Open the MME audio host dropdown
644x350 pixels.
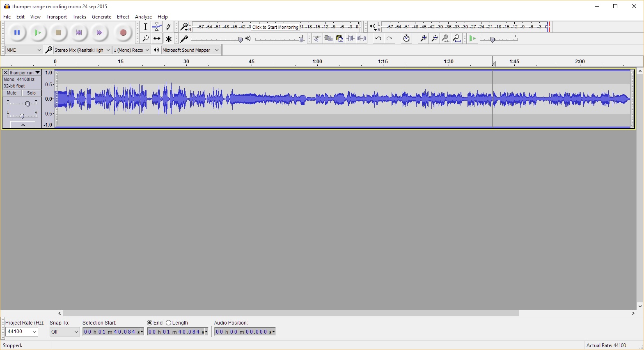[x=24, y=50]
